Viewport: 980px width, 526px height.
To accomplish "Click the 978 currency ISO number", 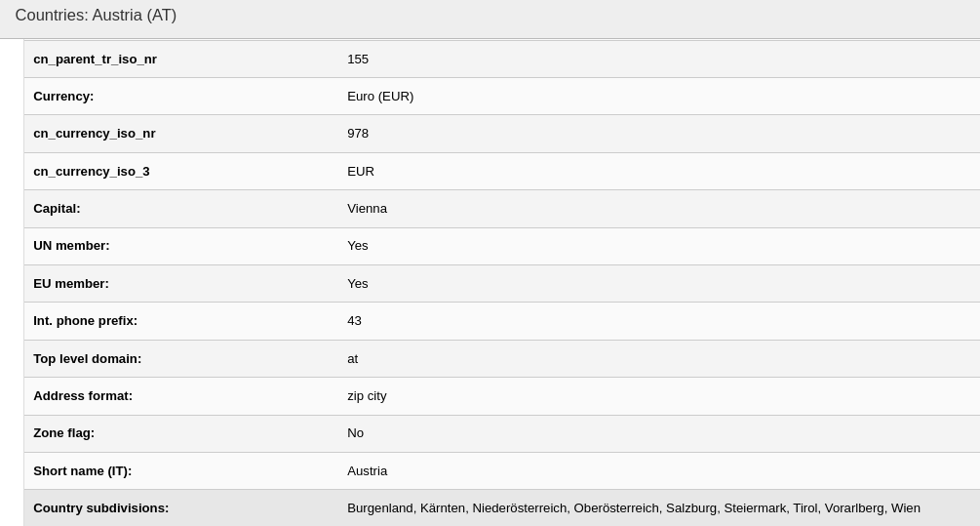I will 358,134.
